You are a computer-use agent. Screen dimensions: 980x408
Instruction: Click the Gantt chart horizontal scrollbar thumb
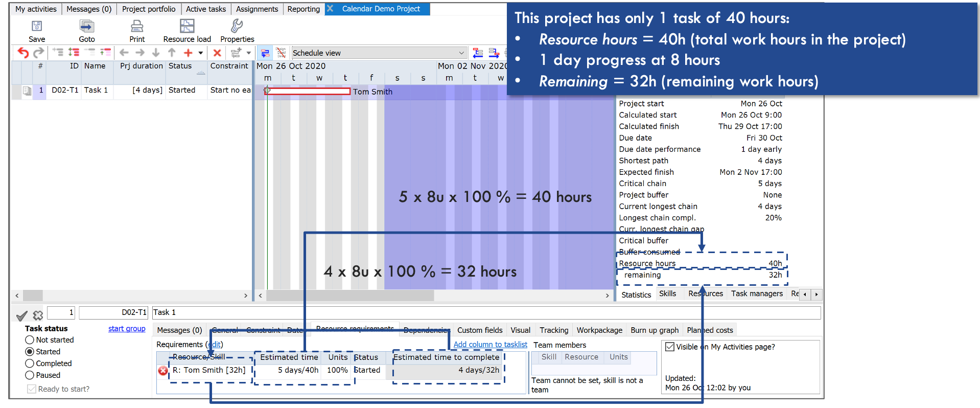pyautogui.click(x=350, y=296)
